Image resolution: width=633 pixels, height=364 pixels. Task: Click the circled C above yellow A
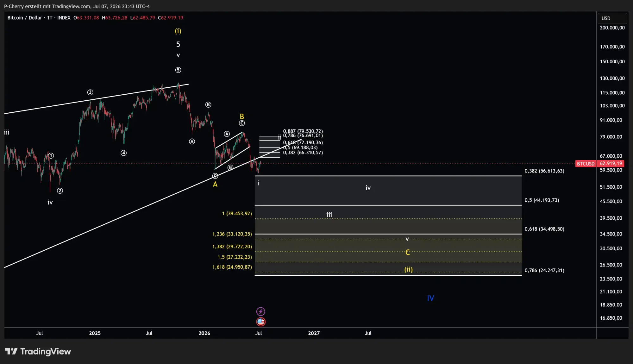[215, 176]
